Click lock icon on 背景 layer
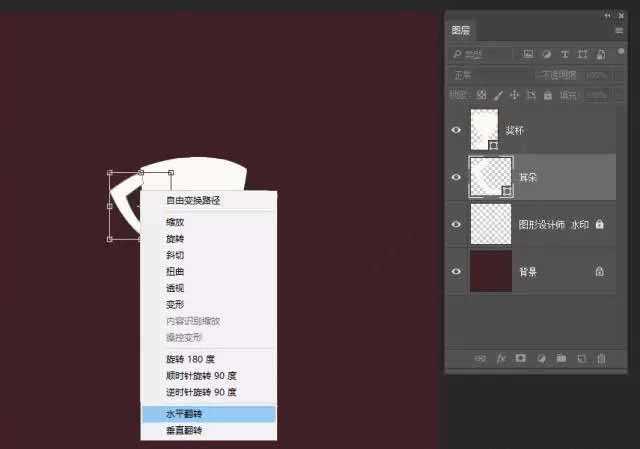This screenshot has height=449, width=640. tap(599, 271)
